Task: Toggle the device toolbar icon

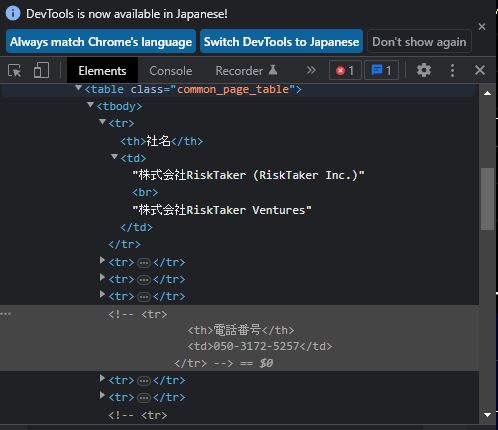Action: click(41, 70)
